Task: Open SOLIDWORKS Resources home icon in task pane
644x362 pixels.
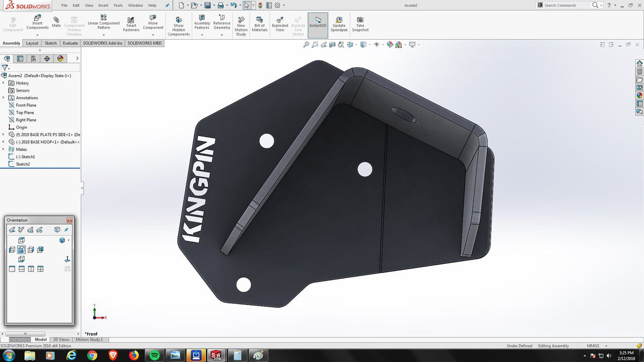Action: tap(639, 63)
